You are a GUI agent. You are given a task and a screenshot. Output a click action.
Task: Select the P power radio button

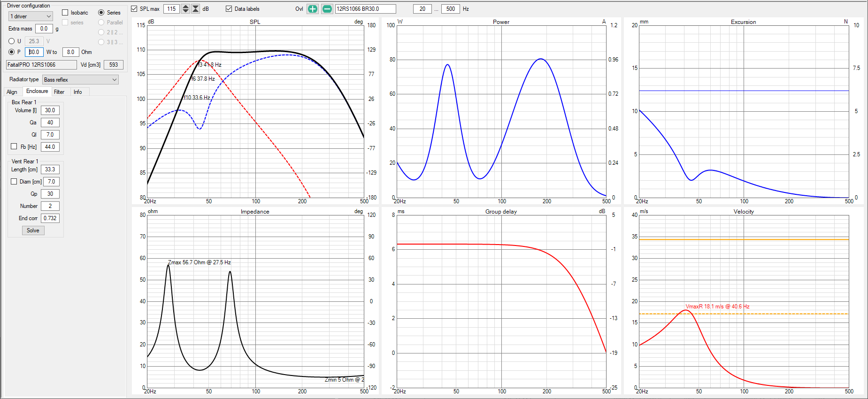(12, 52)
